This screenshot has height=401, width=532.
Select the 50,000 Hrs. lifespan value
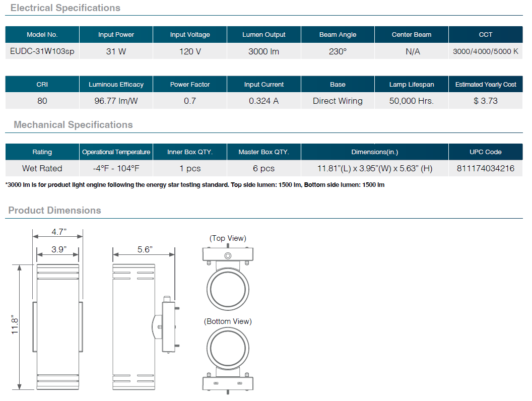(411, 101)
